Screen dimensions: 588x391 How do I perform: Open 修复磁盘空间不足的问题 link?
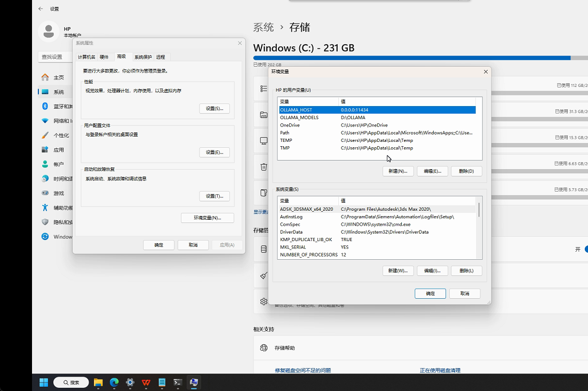pos(303,370)
